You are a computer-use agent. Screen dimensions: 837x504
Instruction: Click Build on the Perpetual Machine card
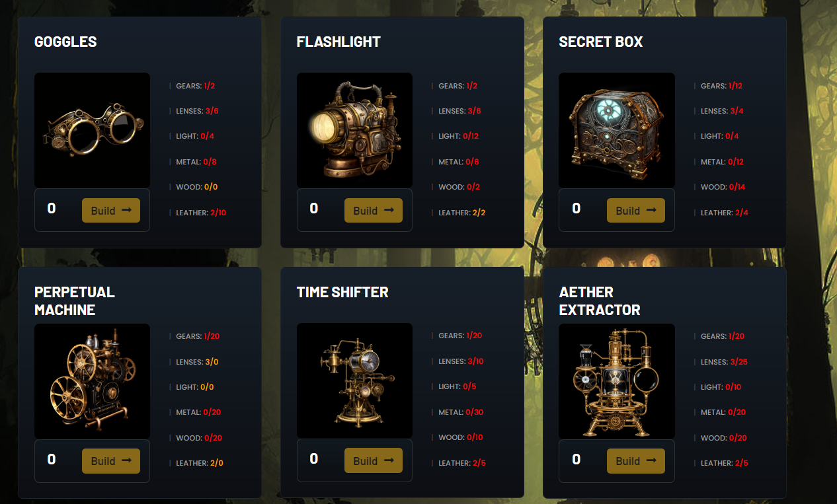coord(111,460)
